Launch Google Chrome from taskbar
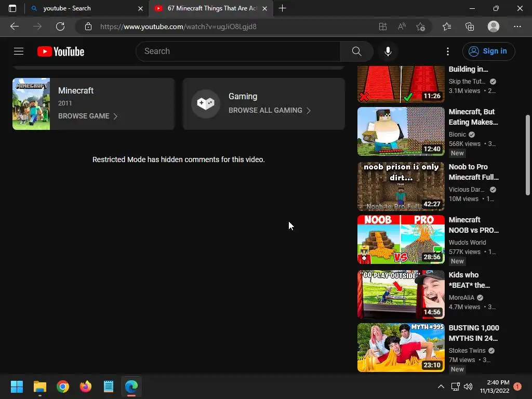532x399 pixels. (63, 387)
